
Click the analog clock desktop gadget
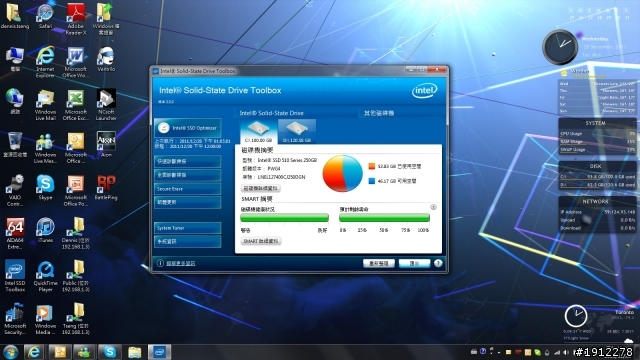click(560, 47)
